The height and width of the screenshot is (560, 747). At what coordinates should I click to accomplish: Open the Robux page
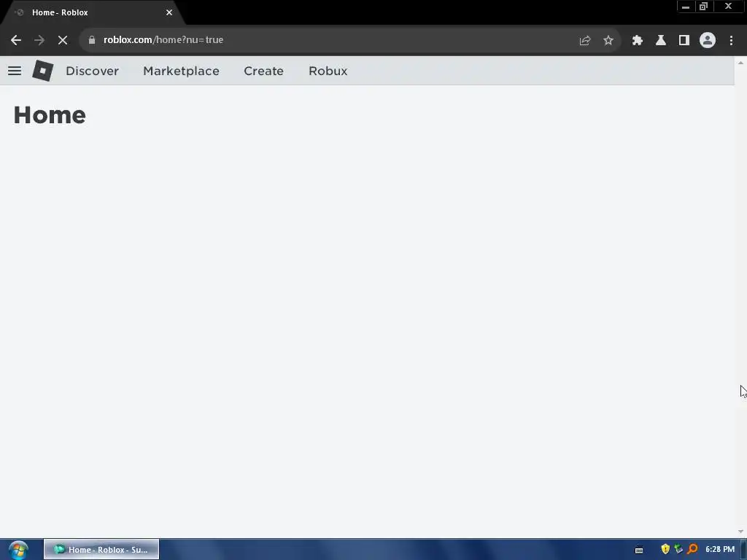pos(328,71)
